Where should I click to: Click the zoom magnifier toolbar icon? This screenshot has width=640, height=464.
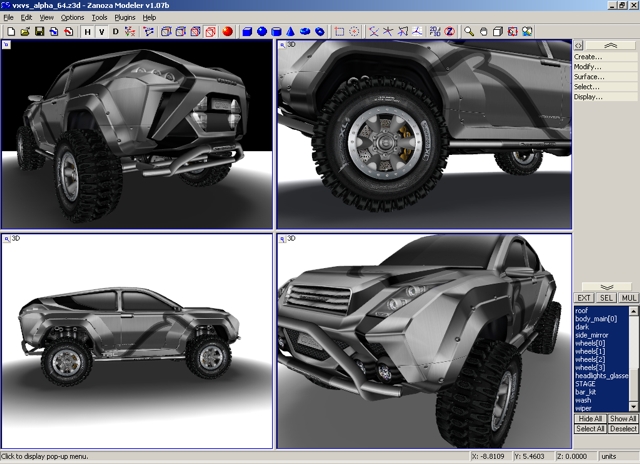click(x=468, y=32)
